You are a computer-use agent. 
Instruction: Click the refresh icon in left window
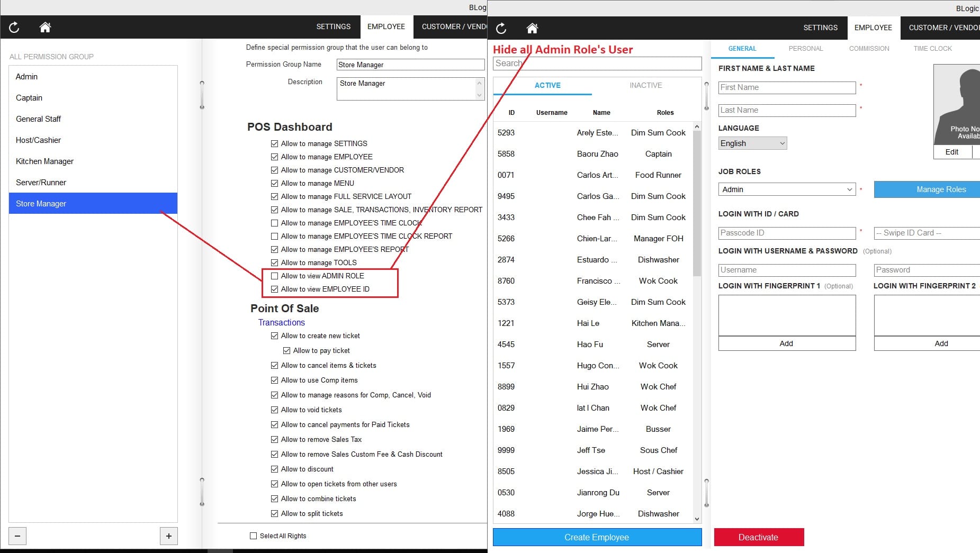pos(14,27)
